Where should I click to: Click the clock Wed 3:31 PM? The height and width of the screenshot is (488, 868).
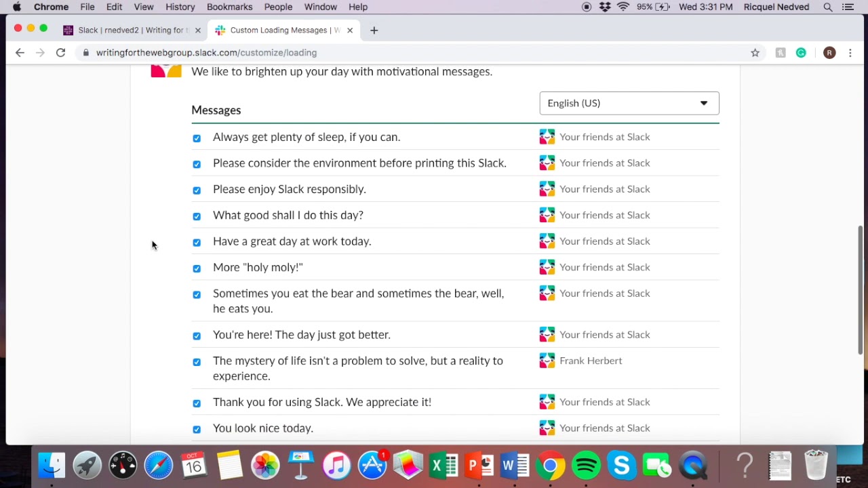point(706,7)
